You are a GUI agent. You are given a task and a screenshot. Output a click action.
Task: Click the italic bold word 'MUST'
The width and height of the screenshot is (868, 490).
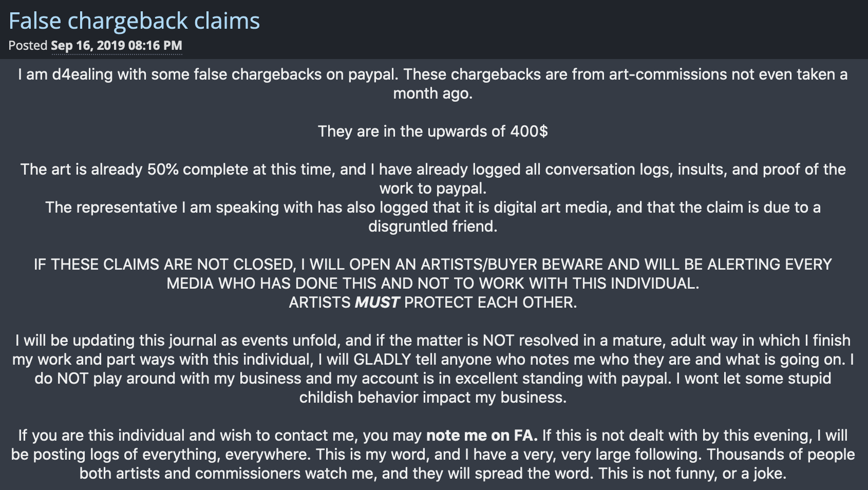(x=377, y=303)
